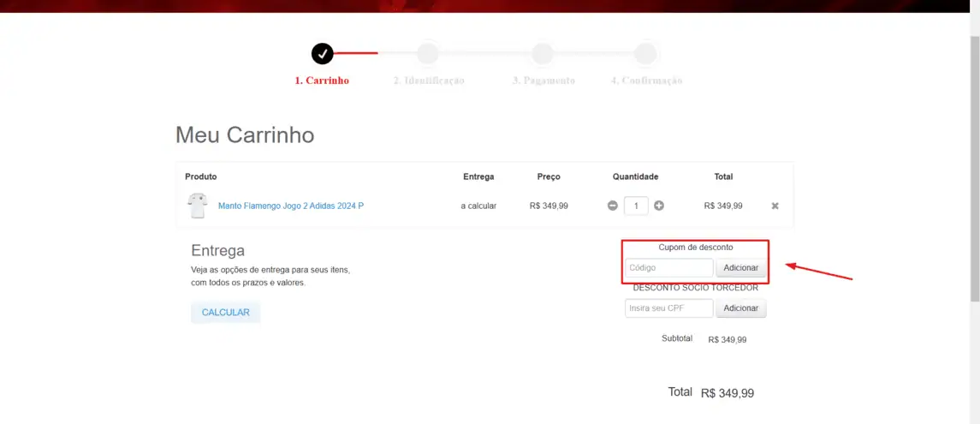Add coupon via Adicionar next to Código
This screenshot has height=424, width=980.
click(x=740, y=267)
